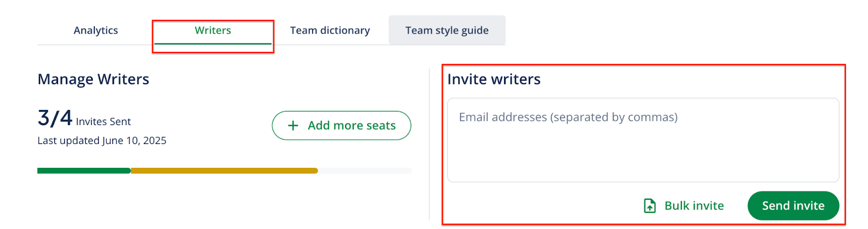The image size is (868, 229).
Task: Click the Last updated June 10, 2025 text
Action: pyautogui.click(x=102, y=141)
